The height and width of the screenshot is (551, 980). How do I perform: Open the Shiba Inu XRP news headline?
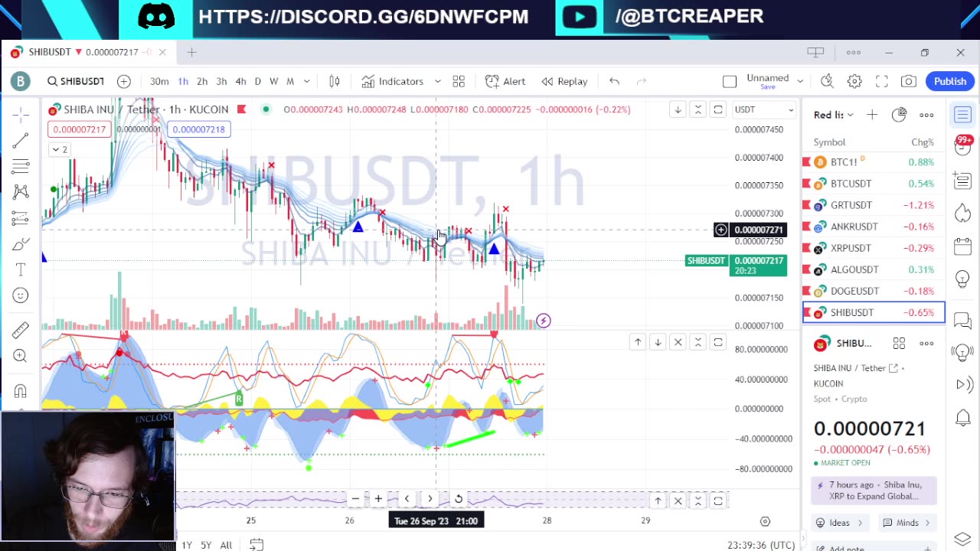point(874,491)
